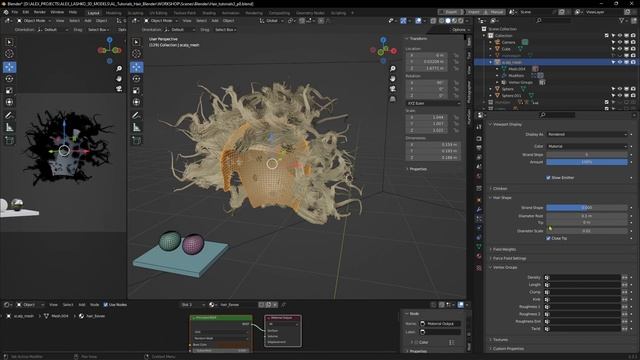The image size is (640, 360).
Task: Open the Select Box dropdown in main viewport
Action: coord(225,30)
